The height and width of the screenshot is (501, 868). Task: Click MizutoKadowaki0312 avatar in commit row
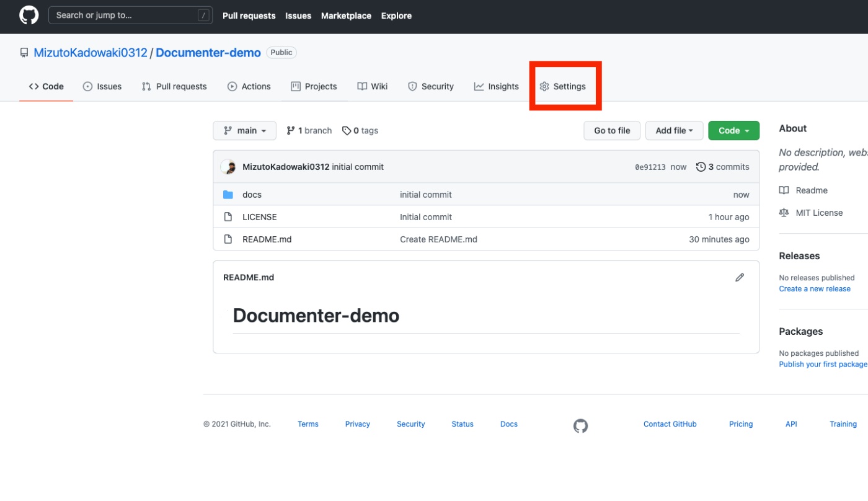pos(229,167)
